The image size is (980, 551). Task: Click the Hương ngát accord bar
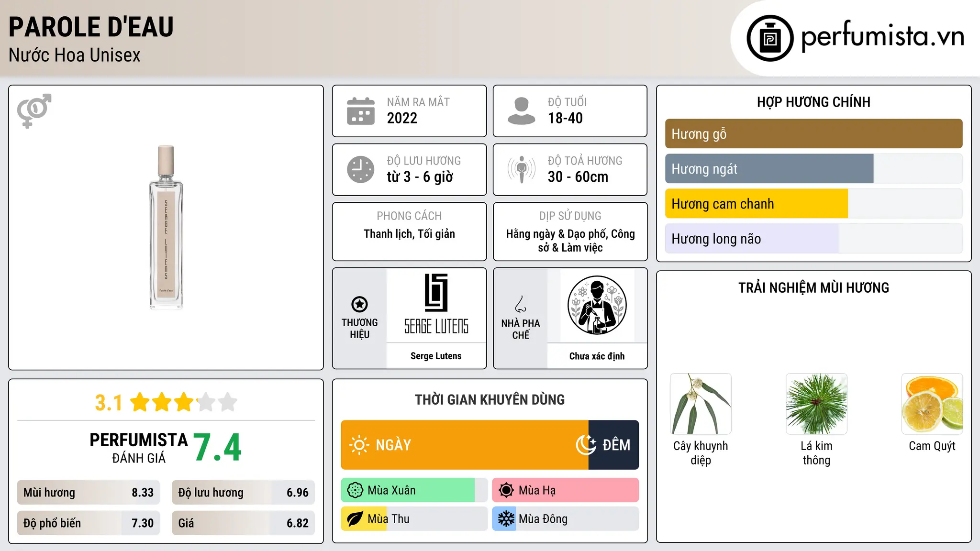coord(813,169)
